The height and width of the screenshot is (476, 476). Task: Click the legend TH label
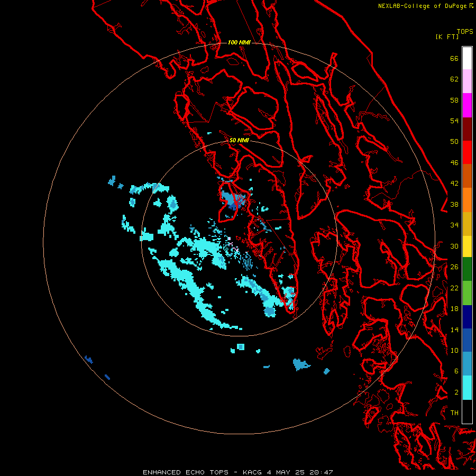tap(454, 413)
